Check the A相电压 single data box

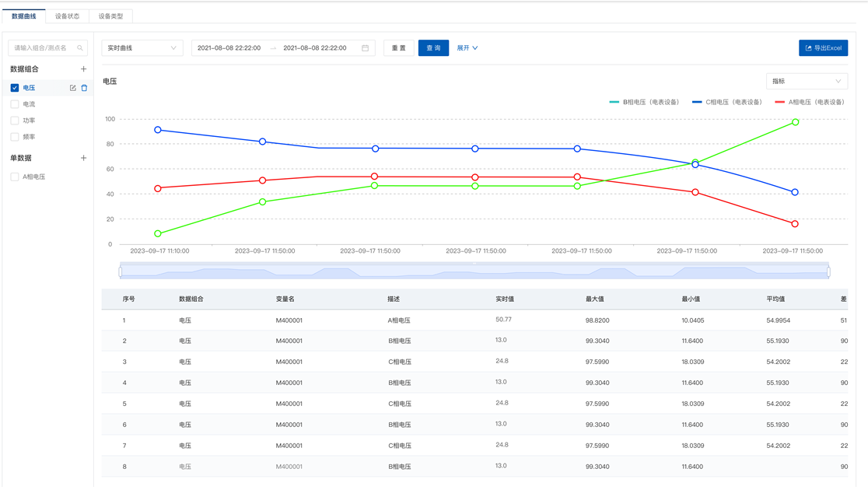coord(15,177)
